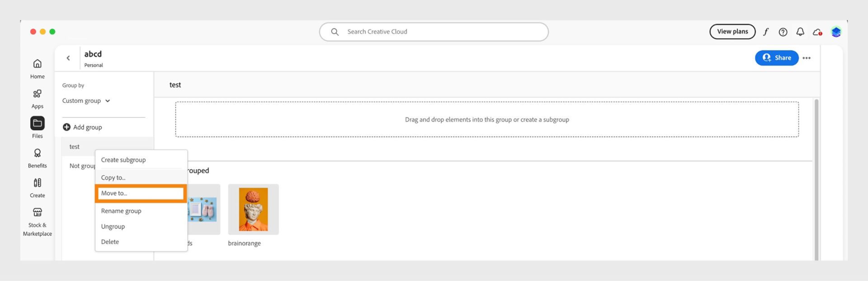Click the Add group label
This screenshot has height=281, width=868.
coord(88,127)
